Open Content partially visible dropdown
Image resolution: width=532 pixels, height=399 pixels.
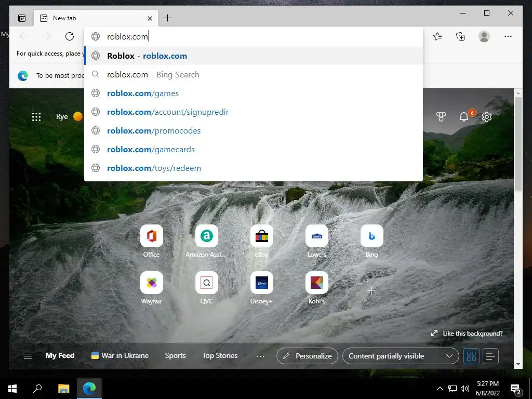click(401, 356)
